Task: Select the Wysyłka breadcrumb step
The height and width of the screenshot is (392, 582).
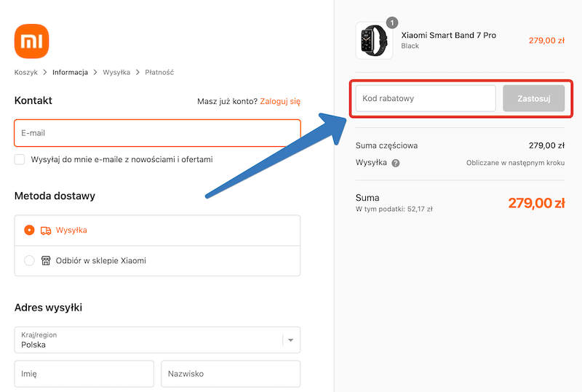Action: tap(116, 72)
